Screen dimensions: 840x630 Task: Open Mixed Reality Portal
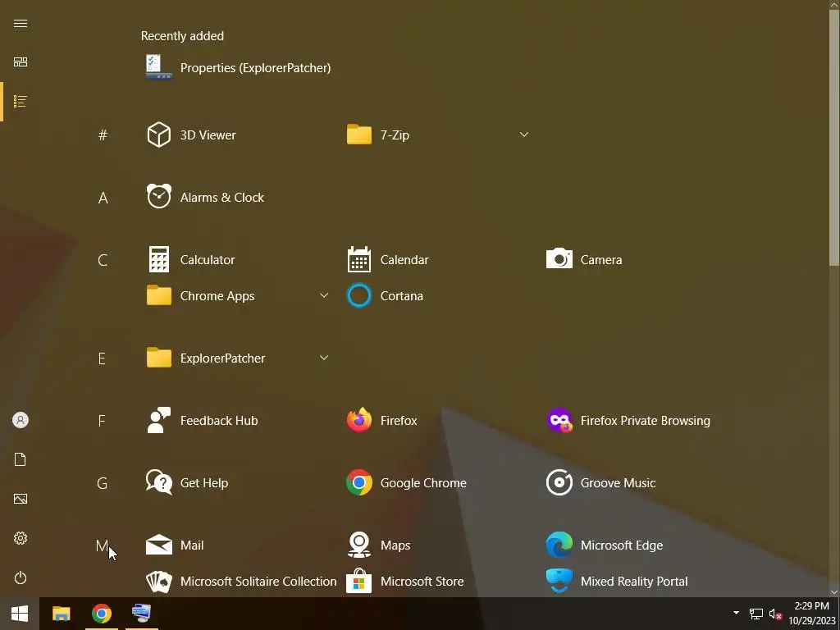click(617, 581)
